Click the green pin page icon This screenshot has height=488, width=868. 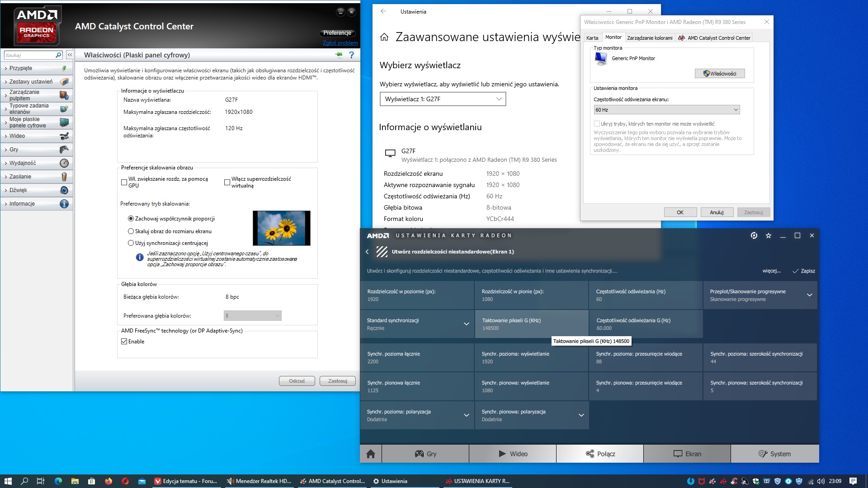339,55
